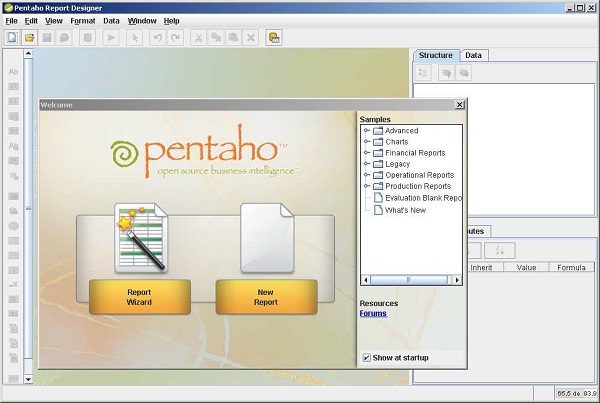This screenshot has height=403, width=600.
Task: Switch to the Structure tab
Action: [436, 55]
